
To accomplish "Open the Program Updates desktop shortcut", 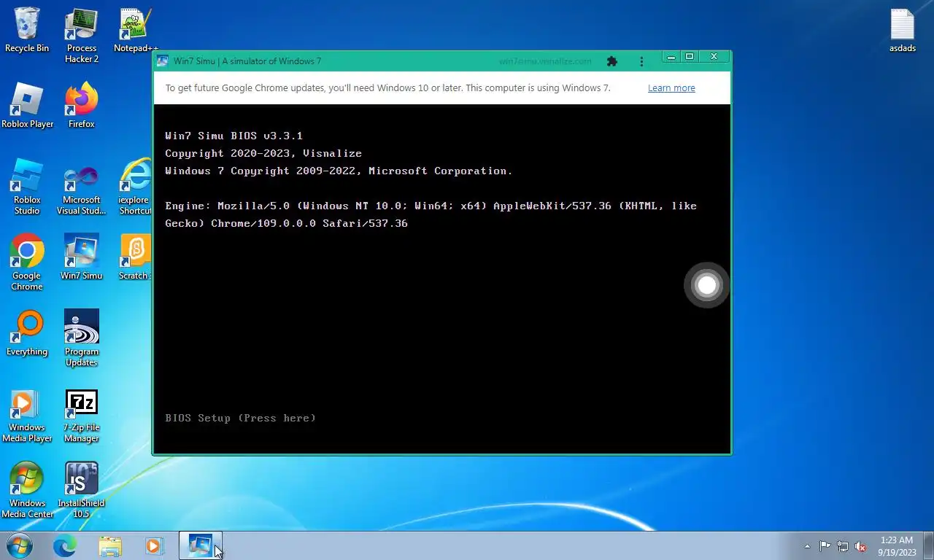I will 82,338.
